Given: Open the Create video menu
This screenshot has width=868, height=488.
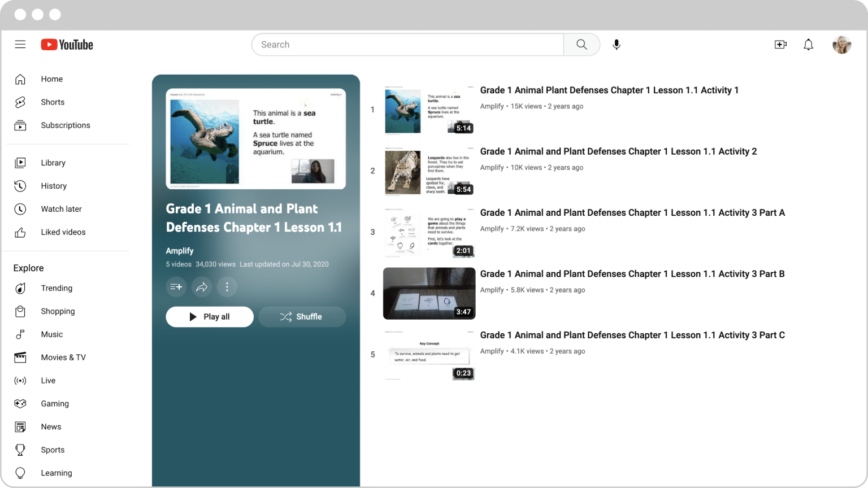Looking at the screenshot, I should coord(780,44).
